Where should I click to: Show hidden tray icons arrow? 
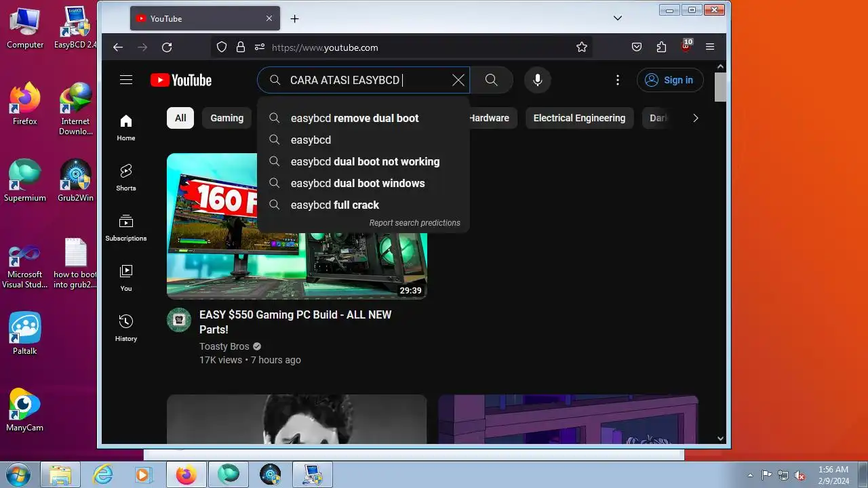750,475
